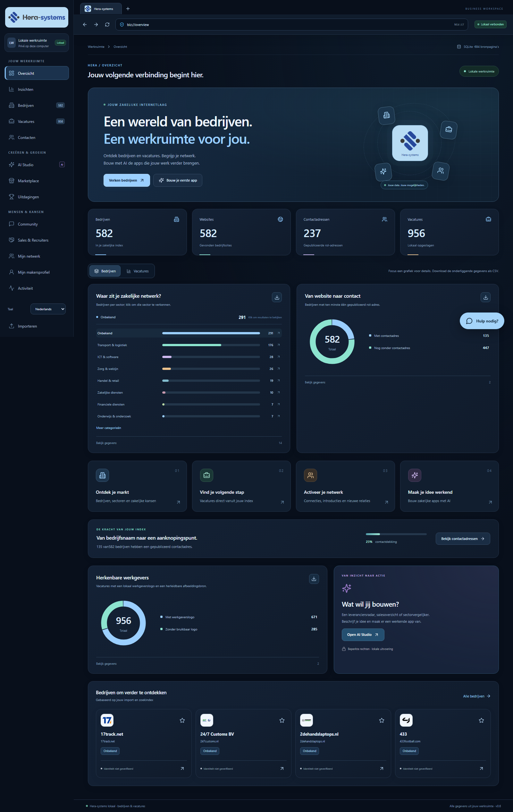The image size is (513, 812).
Task: Expand Bekijk gegevens under contact donut
Action: pyautogui.click(x=397, y=382)
